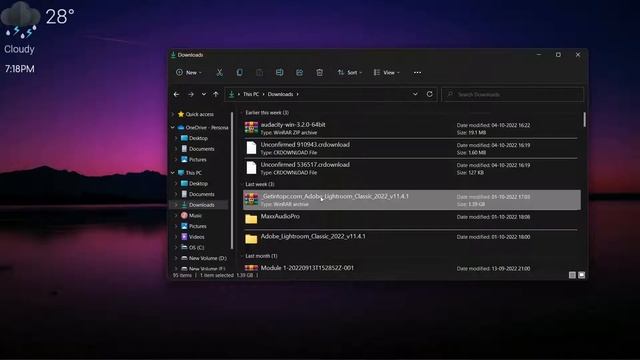Select audacity-win-3.2.0-64bit archive

[x=411, y=128]
